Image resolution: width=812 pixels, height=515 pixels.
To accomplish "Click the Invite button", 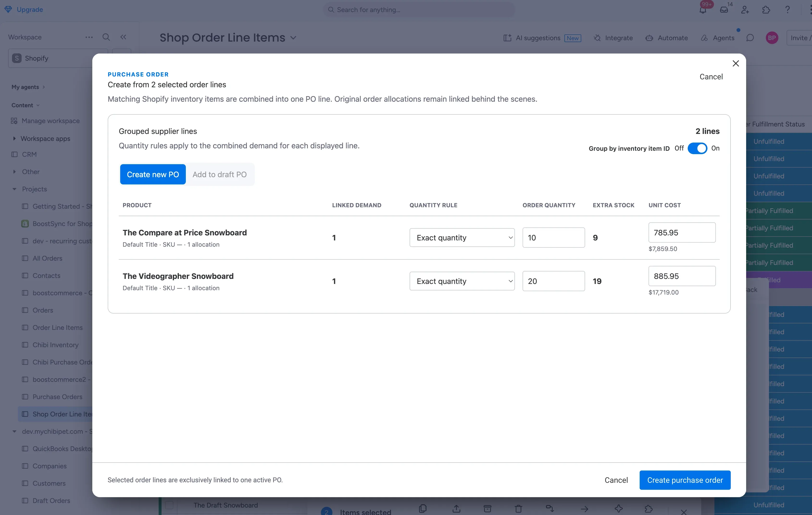I will 799,38.
